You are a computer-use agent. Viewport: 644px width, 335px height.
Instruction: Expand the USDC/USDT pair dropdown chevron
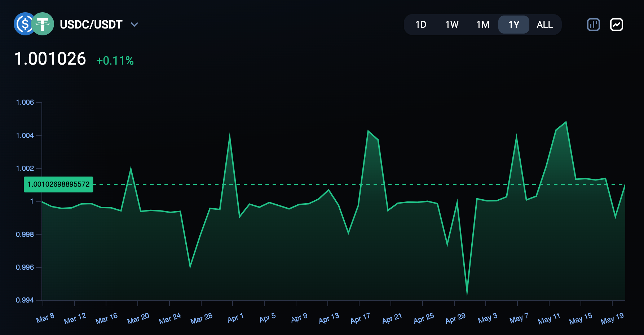[134, 25]
